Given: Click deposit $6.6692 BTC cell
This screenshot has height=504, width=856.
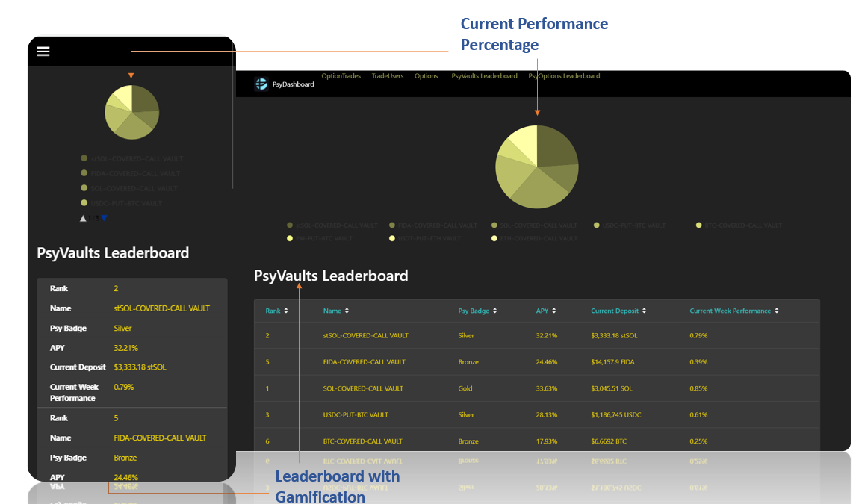Looking at the screenshot, I should pos(609,441).
